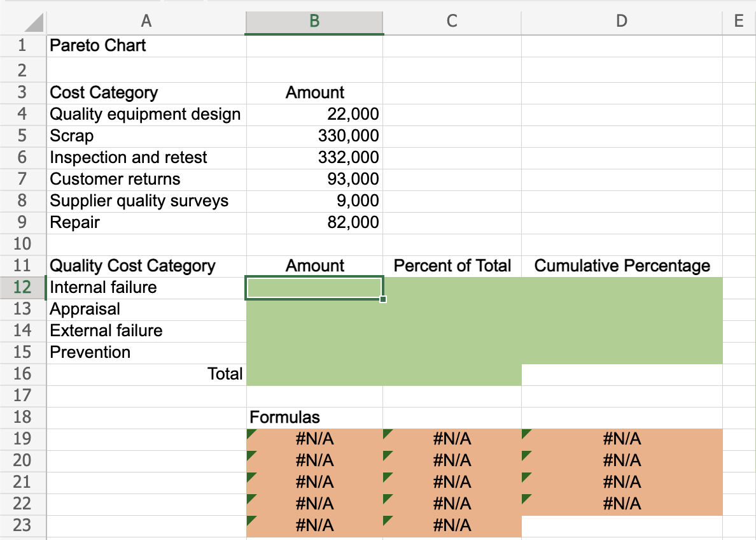Select row 12 header
The width and height of the screenshot is (756, 540).
coord(23,287)
